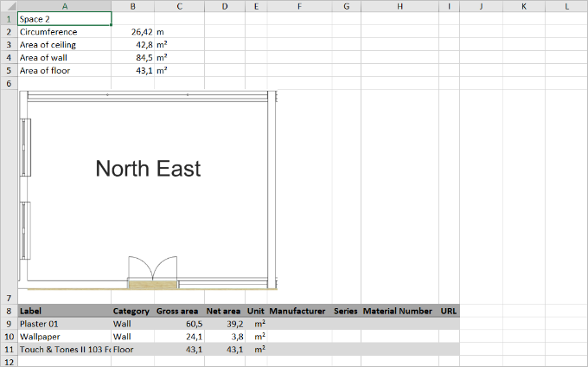Click the 43,1 value in row 5
The width and height of the screenshot is (588, 367).
pyautogui.click(x=133, y=71)
